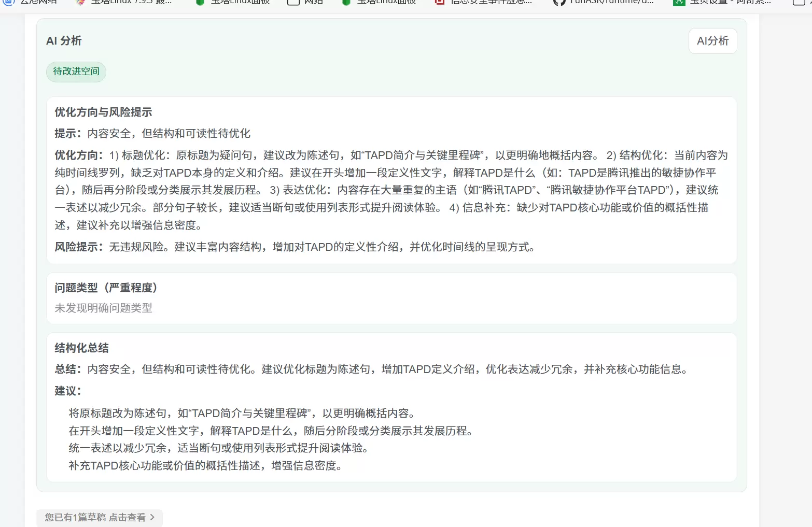Open the 宝塔Linux 7.9.3 bookmark

click(x=123, y=3)
